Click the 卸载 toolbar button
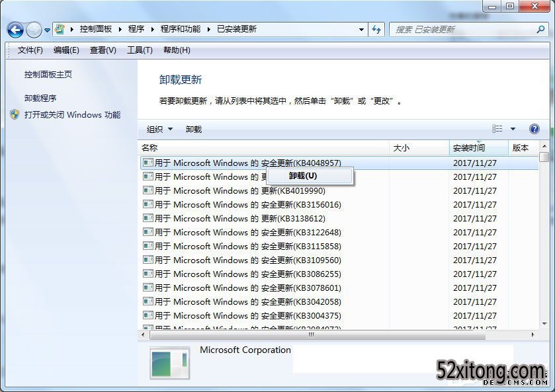Image resolution: width=555 pixels, height=392 pixels. [194, 129]
